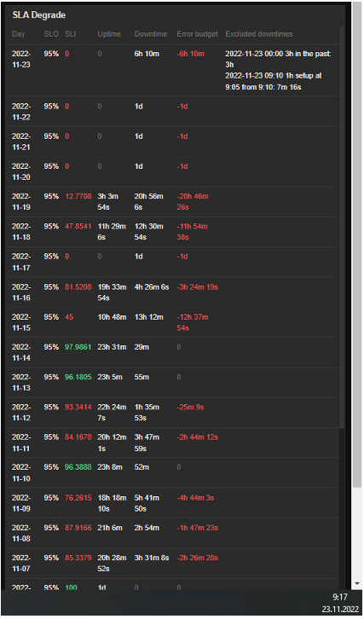Click the SLA Degrade panel title
Image resolution: width=364 pixels, height=619 pixels.
coord(38,15)
